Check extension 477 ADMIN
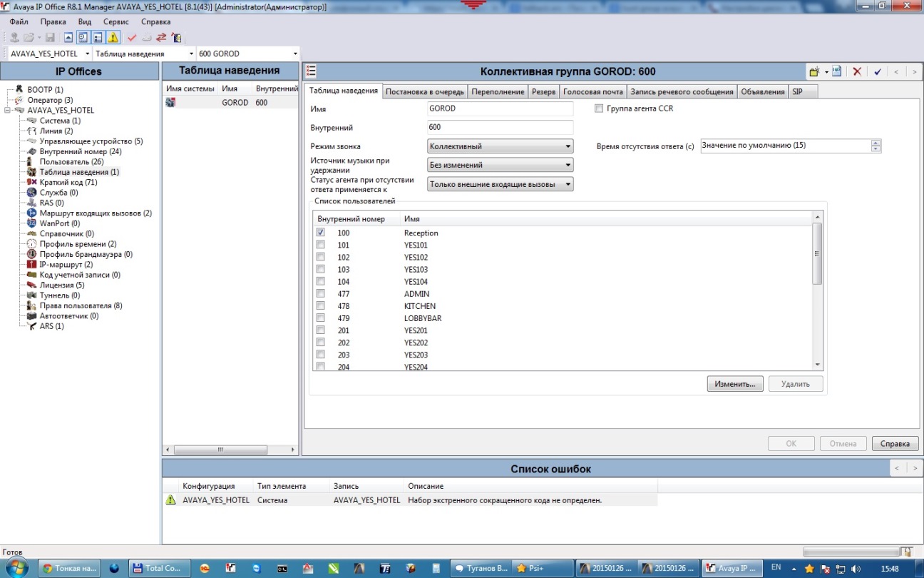Image resolution: width=924 pixels, height=578 pixels. pyautogui.click(x=321, y=293)
